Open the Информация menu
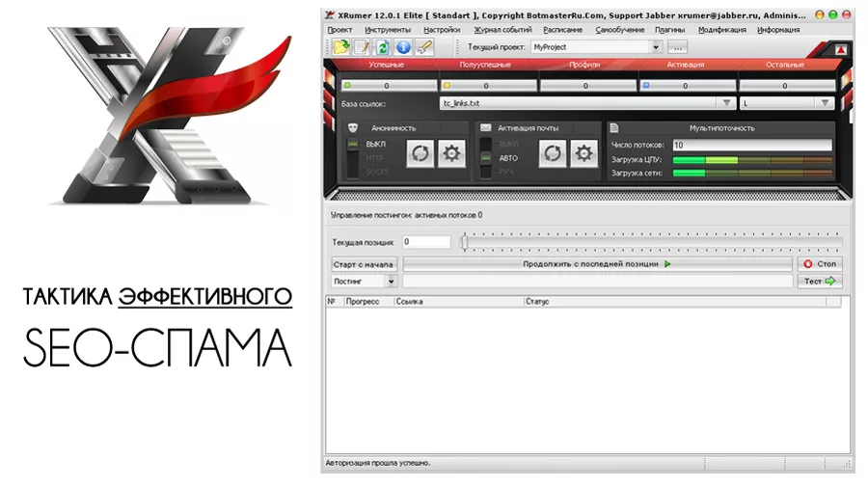The width and height of the screenshot is (868, 486). (778, 30)
